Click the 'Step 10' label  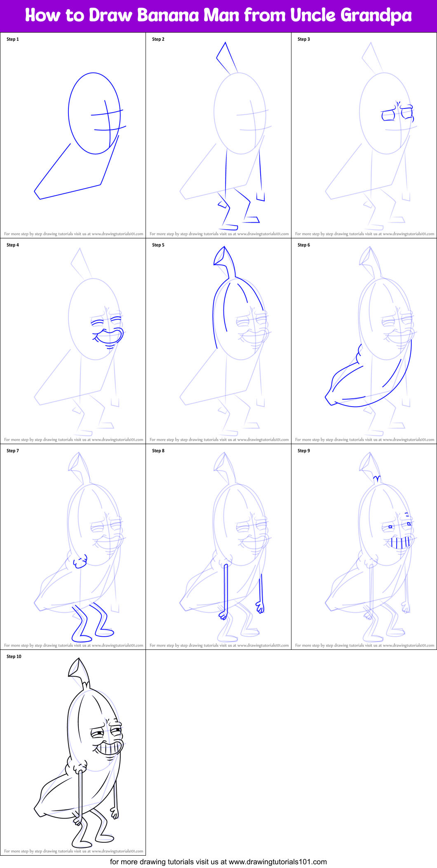pos(14,656)
